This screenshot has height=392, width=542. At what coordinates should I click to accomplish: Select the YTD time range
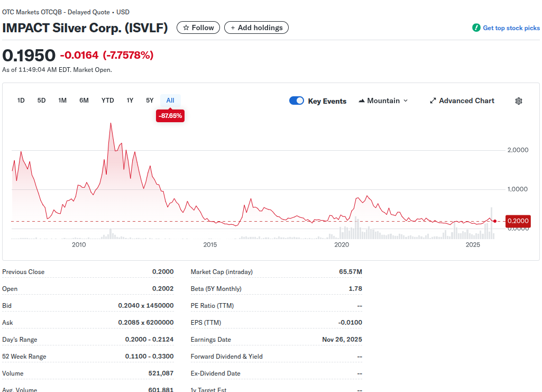108,101
